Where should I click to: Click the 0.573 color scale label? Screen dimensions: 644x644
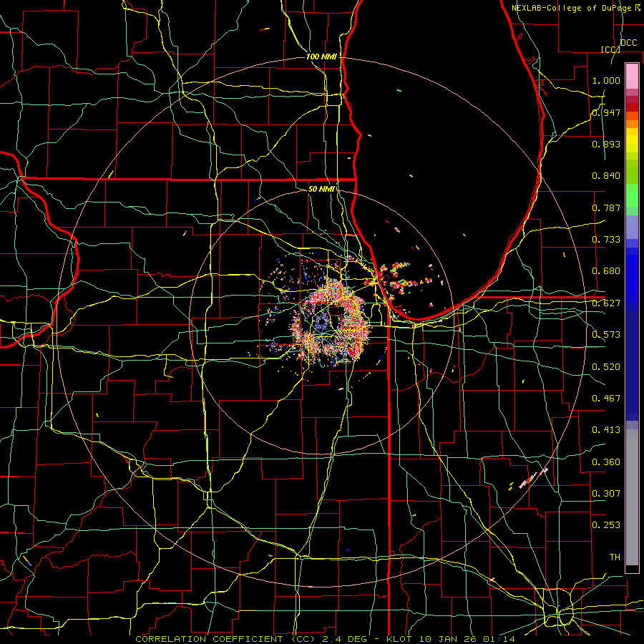606,335
